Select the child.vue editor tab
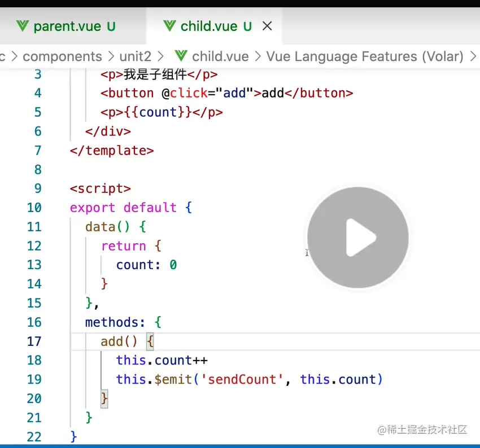480x448 pixels. (x=214, y=27)
